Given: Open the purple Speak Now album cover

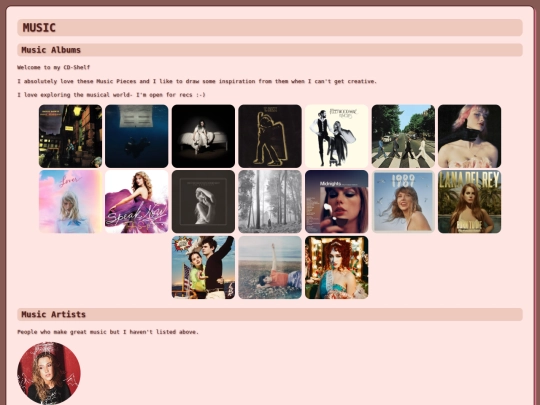Looking at the screenshot, I should pyautogui.click(x=137, y=201).
